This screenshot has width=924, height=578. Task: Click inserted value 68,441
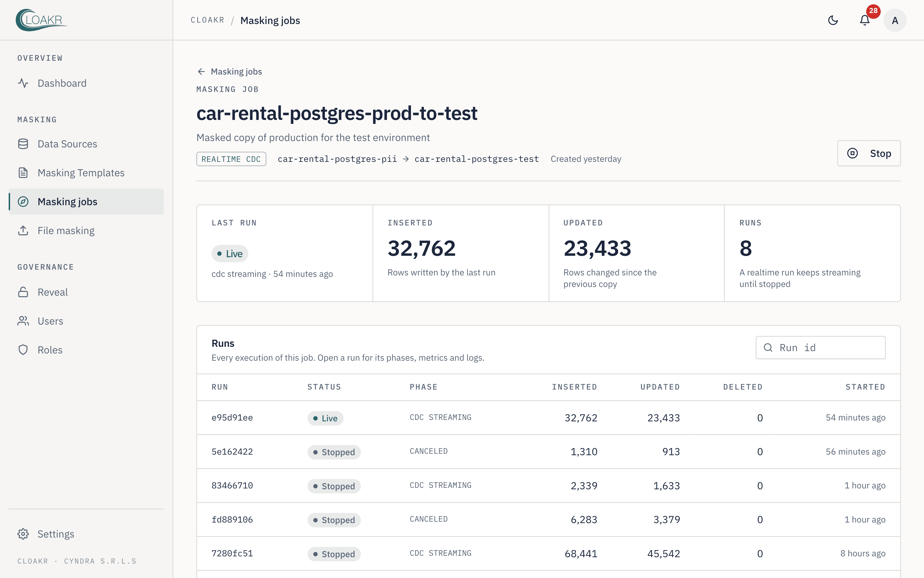[581, 553]
